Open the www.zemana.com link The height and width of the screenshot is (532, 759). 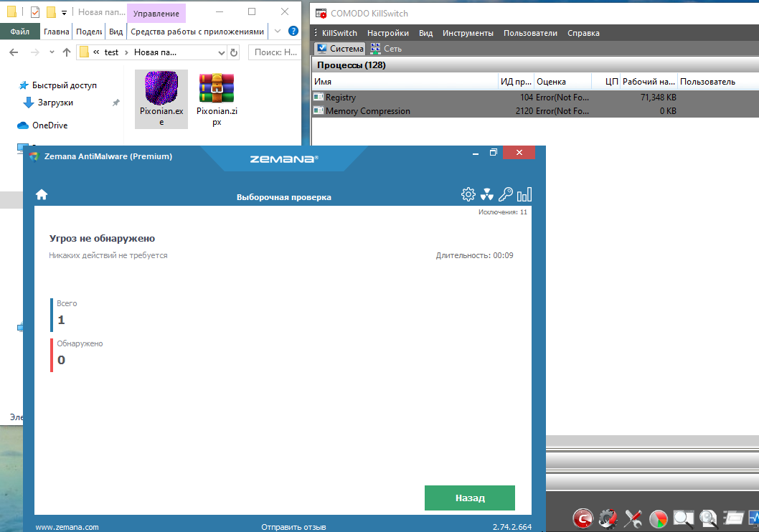pos(67,527)
